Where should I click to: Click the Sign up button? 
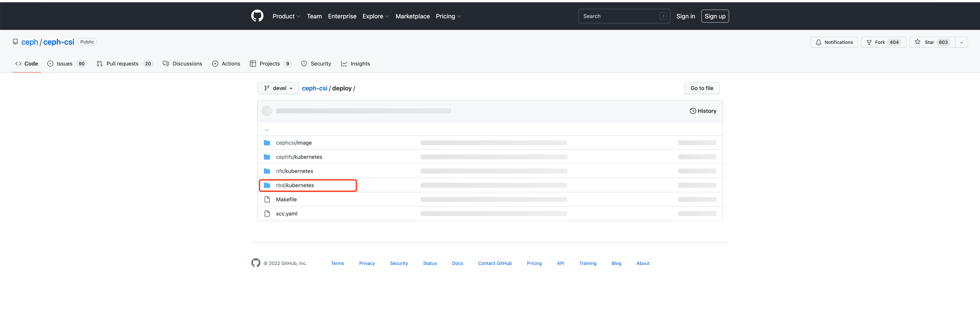(x=715, y=16)
